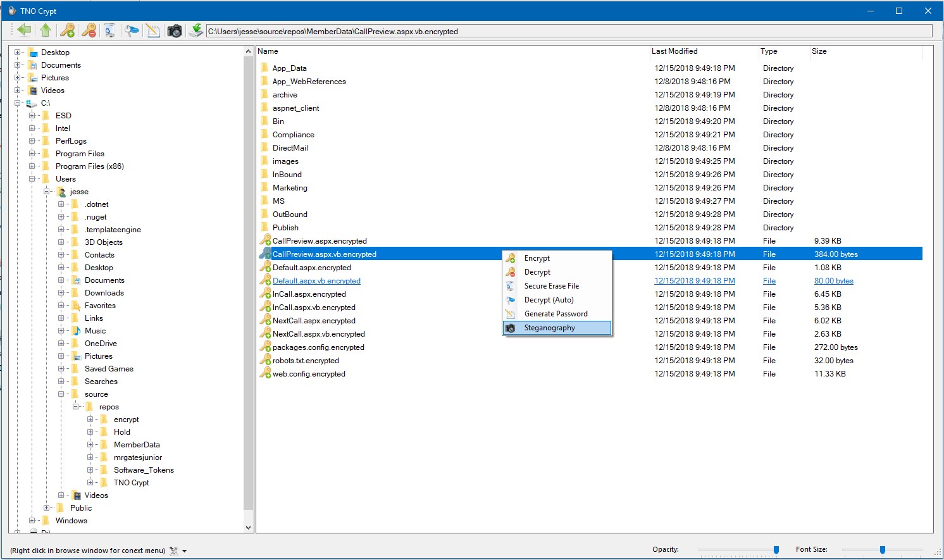Click the 80.00 bytes size link
The height and width of the screenshot is (560, 944).
tap(833, 280)
